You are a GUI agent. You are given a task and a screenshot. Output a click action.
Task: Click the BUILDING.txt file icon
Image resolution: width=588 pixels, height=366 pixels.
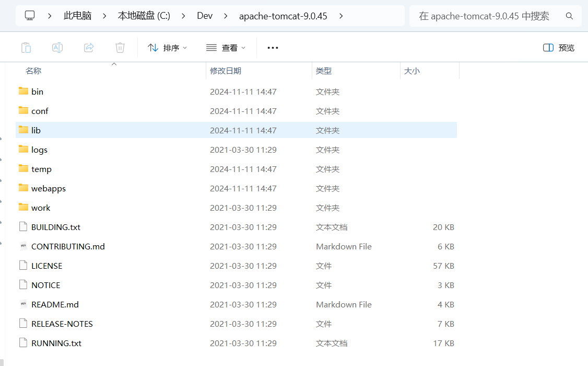click(x=23, y=227)
